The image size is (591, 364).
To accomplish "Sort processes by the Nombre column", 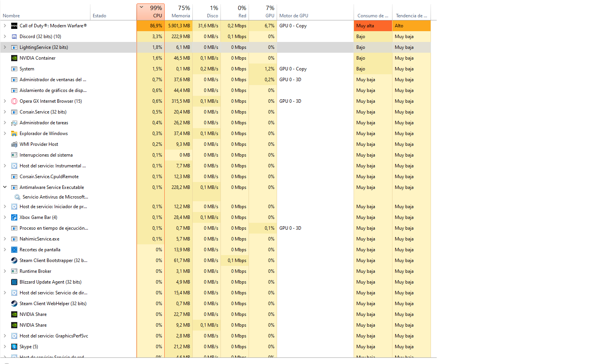I will click(45, 12).
